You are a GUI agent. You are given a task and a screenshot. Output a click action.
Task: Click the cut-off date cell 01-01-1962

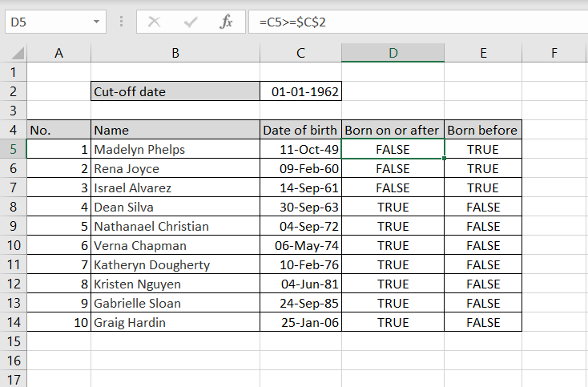(300, 91)
